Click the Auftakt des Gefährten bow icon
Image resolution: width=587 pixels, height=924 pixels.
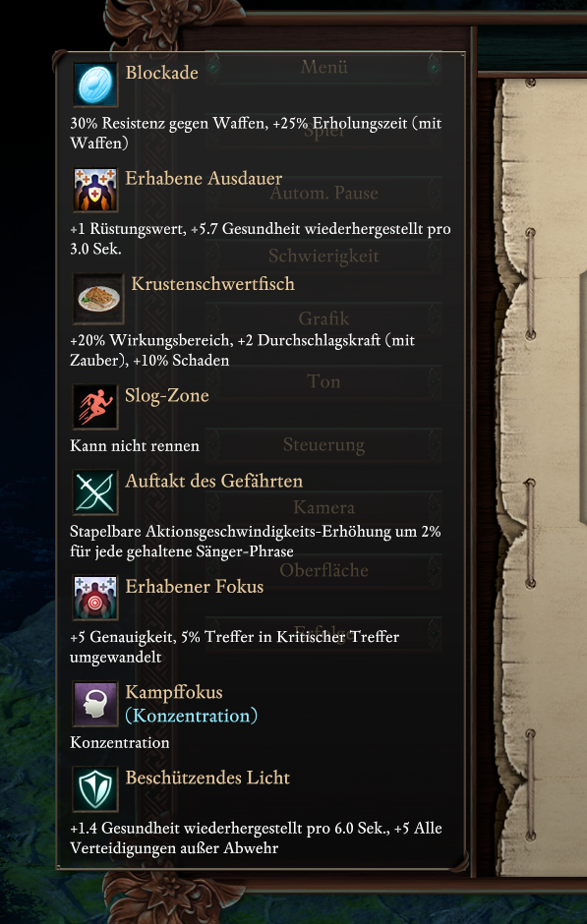[95, 492]
